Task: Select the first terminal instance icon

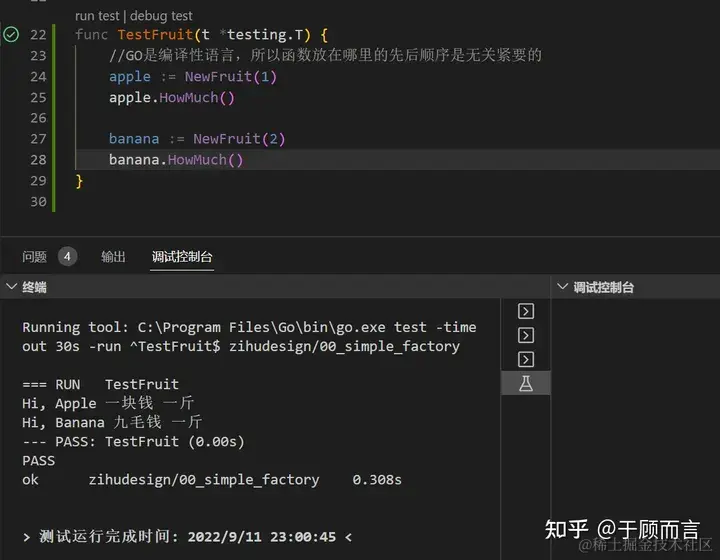Action: (526, 311)
